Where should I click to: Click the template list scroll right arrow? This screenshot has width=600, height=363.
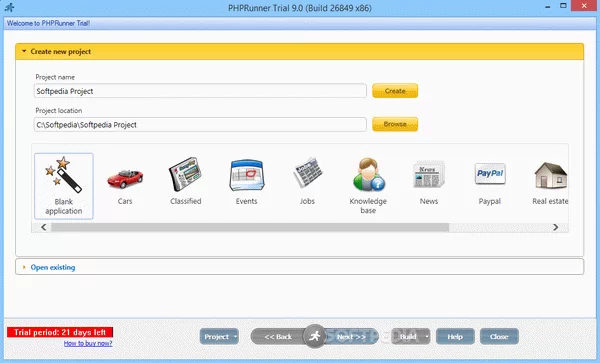coord(556,227)
